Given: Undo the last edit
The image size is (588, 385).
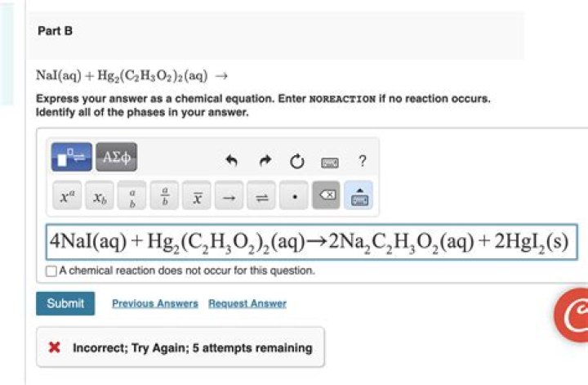Looking at the screenshot, I should point(231,162).
